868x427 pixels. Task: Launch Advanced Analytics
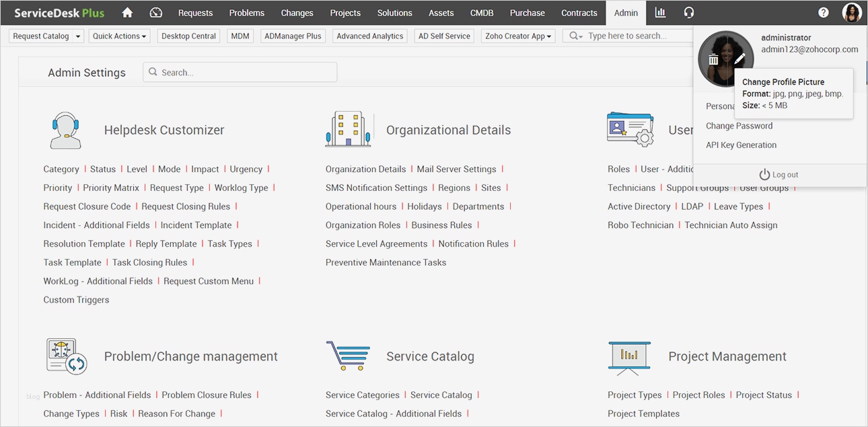(x=370, y=36)
